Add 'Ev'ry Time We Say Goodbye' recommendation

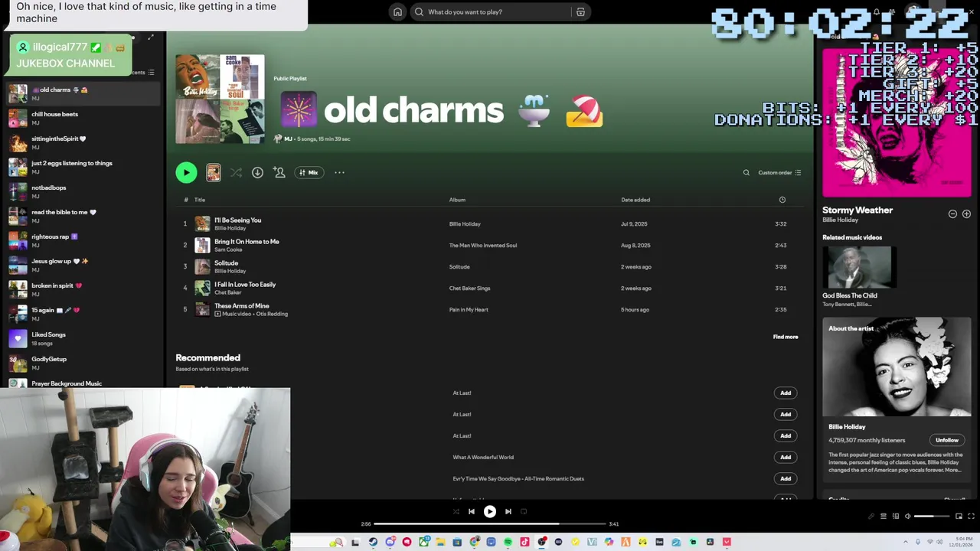point(786,478)
